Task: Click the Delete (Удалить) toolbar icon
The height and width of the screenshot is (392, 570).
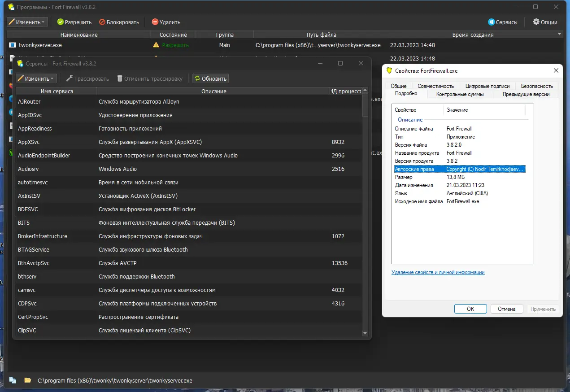Action: point(155,22)
